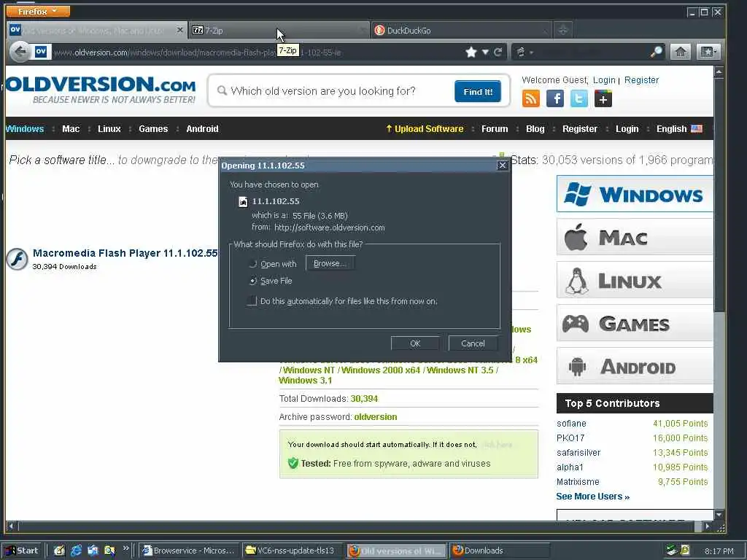
Task: Choose the Save File radio option
Action: coord(253,281)
